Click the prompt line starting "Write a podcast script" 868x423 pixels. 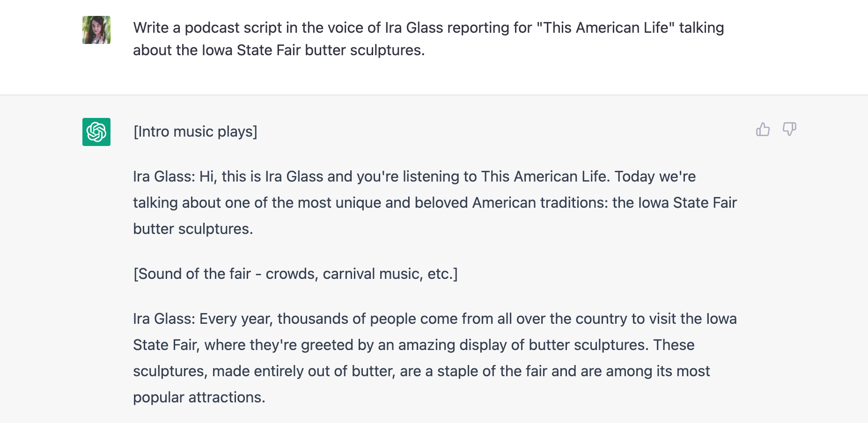(428, 28)
